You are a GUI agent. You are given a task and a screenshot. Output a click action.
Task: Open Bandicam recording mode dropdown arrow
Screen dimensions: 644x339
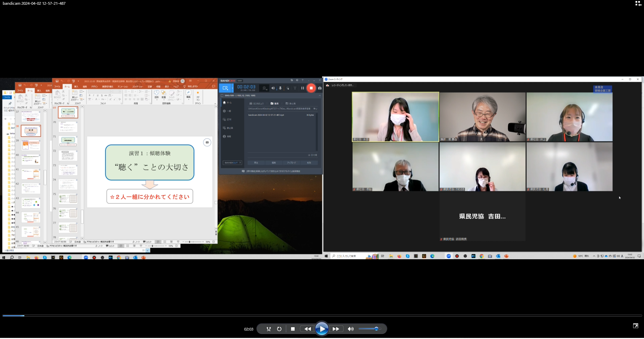(x=232, y=88)
